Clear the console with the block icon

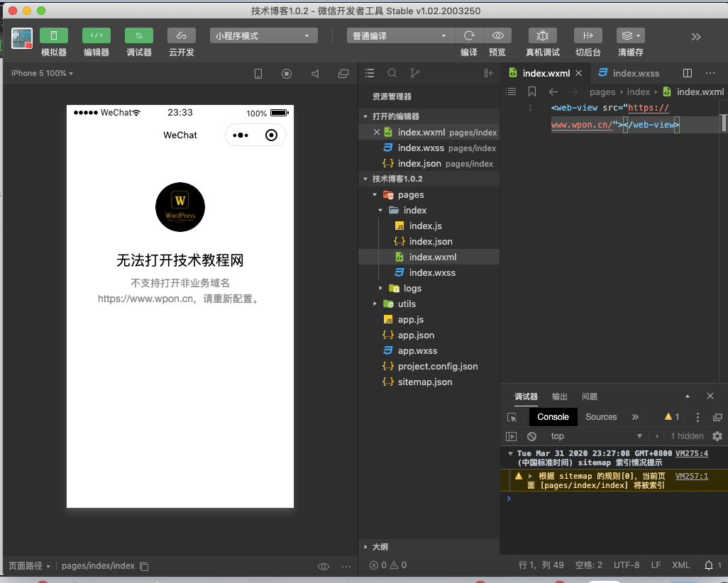[x=532, y=436]
